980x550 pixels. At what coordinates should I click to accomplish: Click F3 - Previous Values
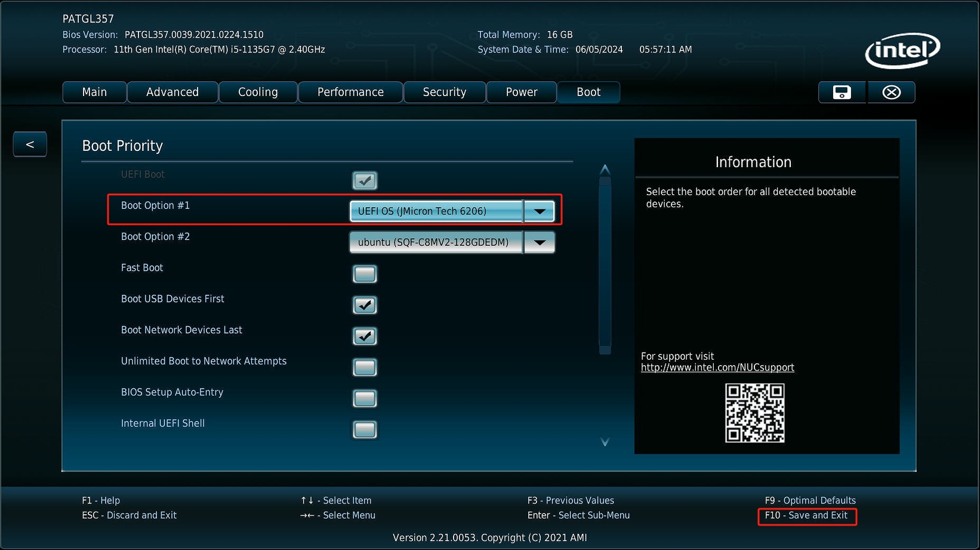point(571,500)
